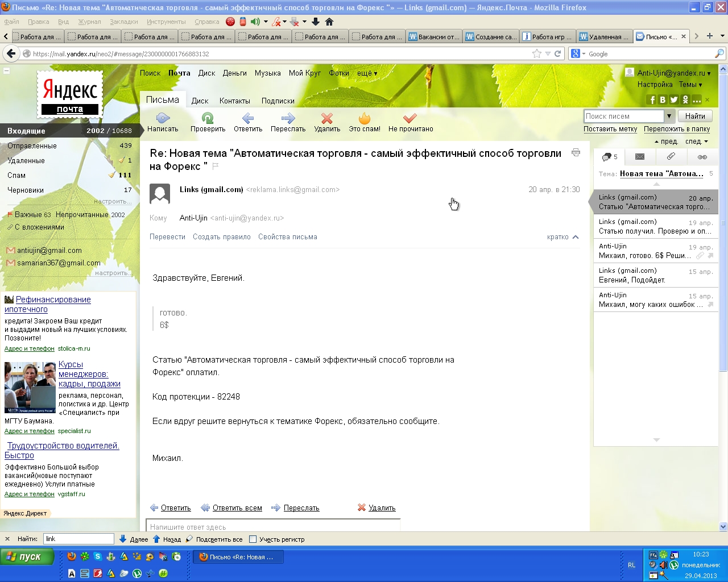Screen dimensions: 728x582
Task: Go to Firefox home page icon
Action: (x=329, y=22)
